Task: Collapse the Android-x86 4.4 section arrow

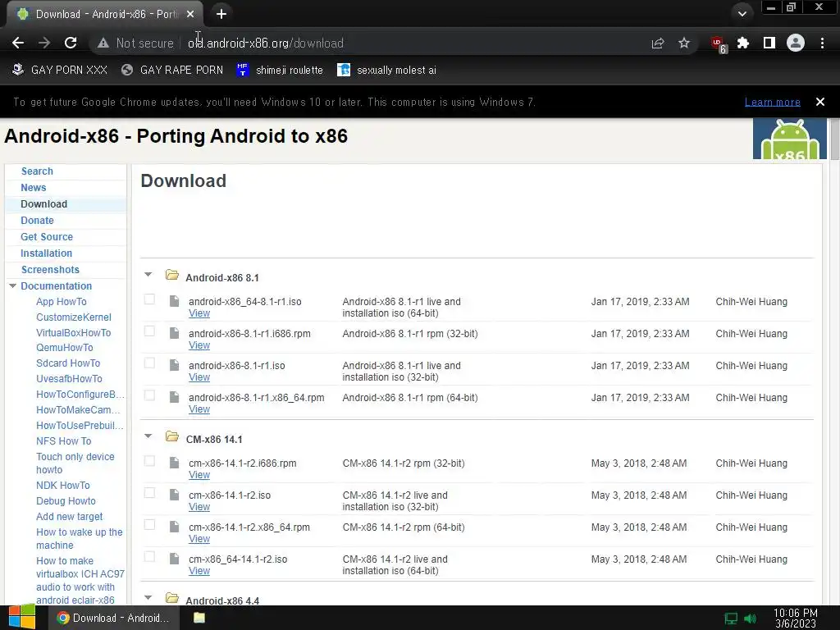Action: [x=148, y=598]
